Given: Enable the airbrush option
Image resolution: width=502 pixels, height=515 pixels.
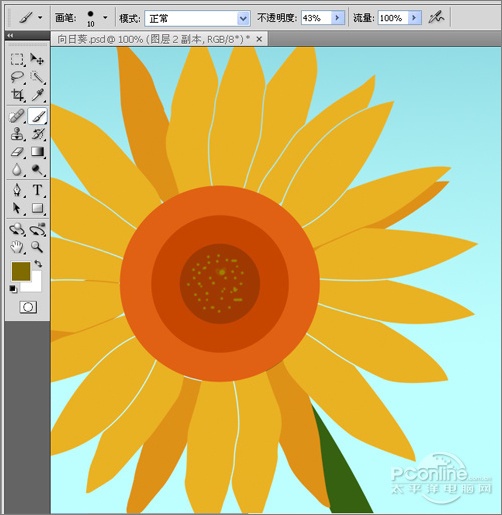Looking at the screenshot, I should pos(436,17).
